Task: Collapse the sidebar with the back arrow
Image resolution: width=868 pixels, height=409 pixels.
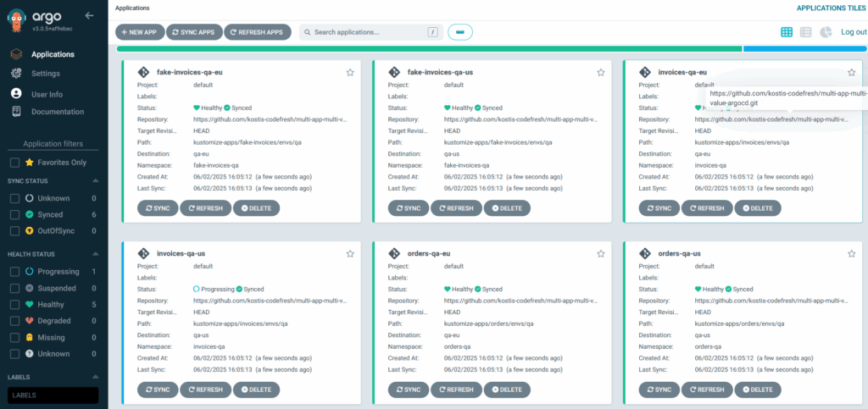Action: coord(89,15)
